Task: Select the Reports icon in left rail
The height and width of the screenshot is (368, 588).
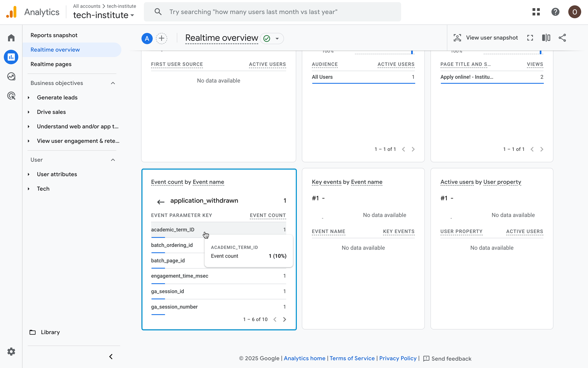Action: click(11, 57)
